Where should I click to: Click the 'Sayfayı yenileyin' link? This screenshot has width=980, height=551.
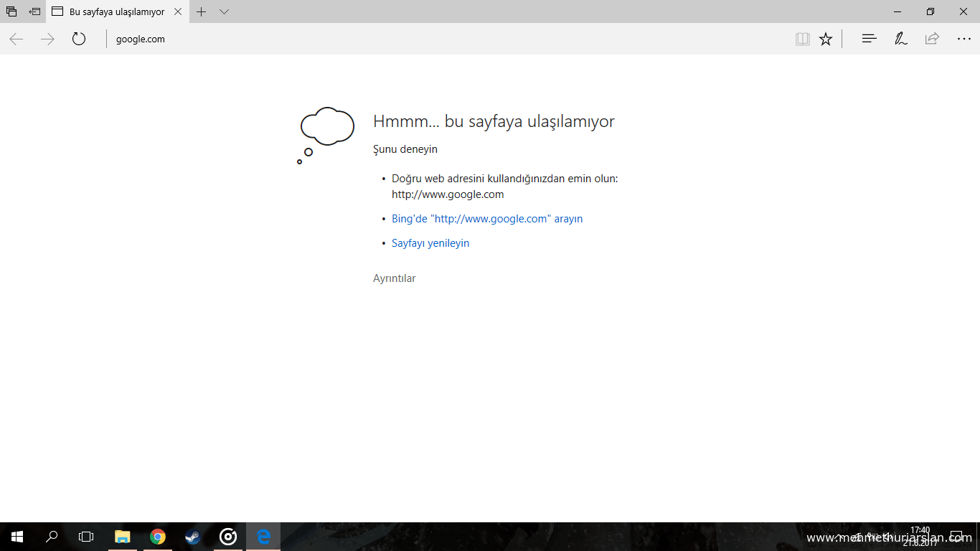[430, 243]
